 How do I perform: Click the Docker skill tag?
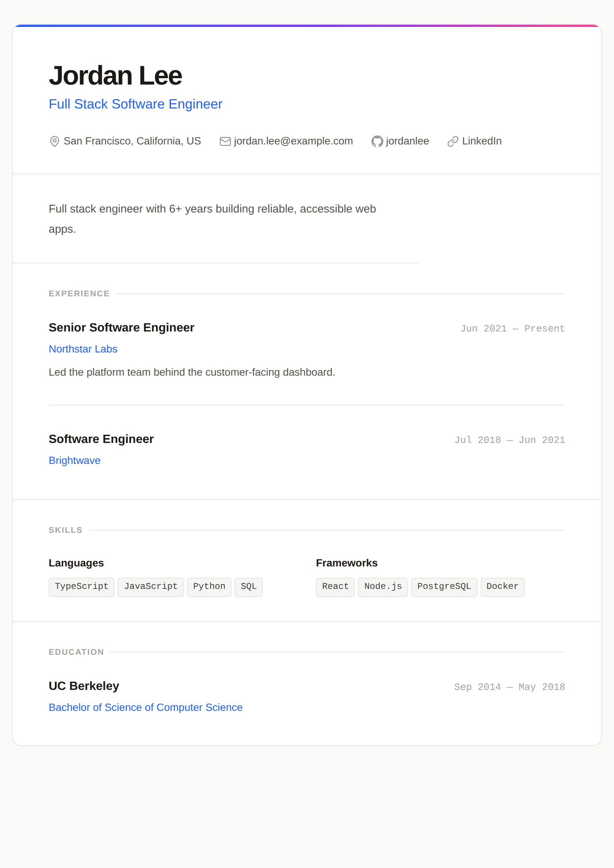point(502,587)
